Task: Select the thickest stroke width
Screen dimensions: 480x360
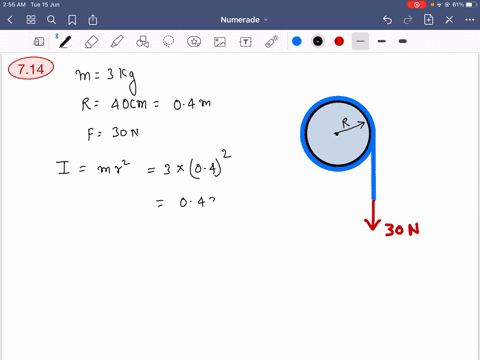Action: click(x=403, y=41)
